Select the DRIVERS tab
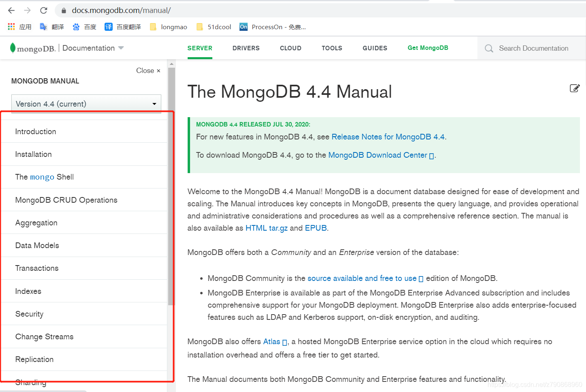The width and height of the screenshot is (586, 392). pyautogui.click(x=246, y=48)
